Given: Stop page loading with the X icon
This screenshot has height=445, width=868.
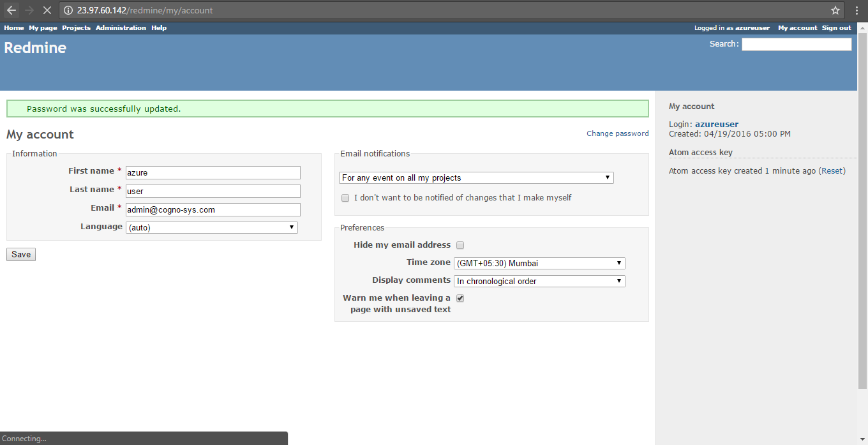Looking at the screenshot, I should (x=47, y=10).
